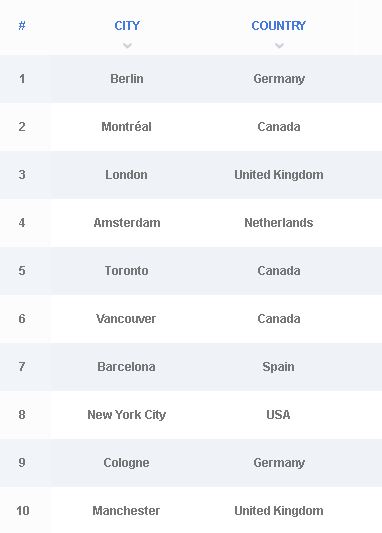Click the London row city name
Screen dimensions: 382x533
(x=126, y=175)
